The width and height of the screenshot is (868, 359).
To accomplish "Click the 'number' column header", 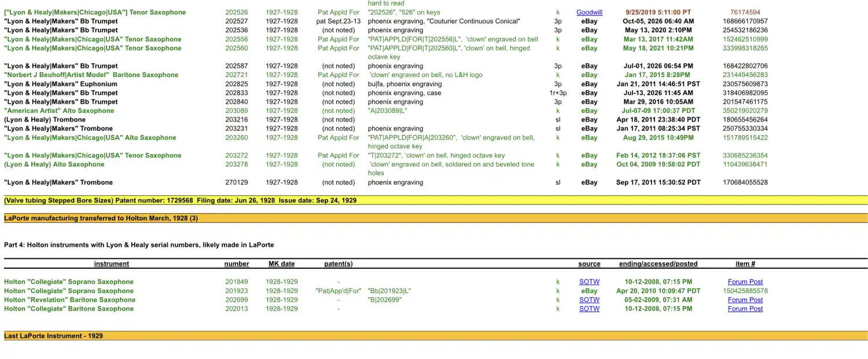I will 237,264.
